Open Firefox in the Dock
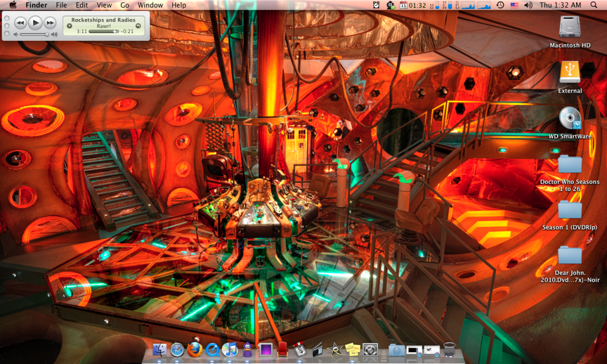The width and height of the screenshot is (607, 364). 195,349
